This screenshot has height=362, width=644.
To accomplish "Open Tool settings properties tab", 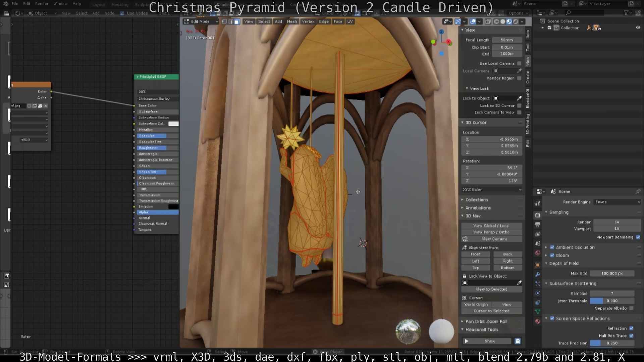I will [538, 203].
